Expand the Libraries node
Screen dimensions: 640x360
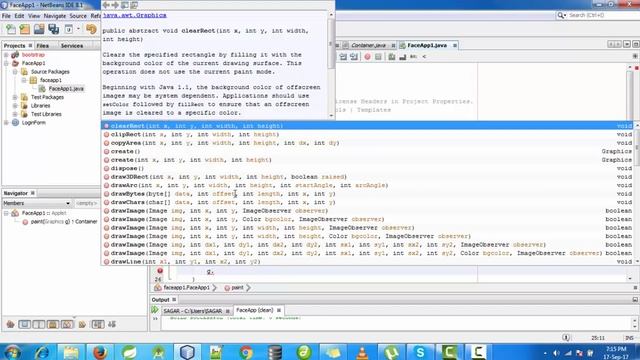pos(15,106)
